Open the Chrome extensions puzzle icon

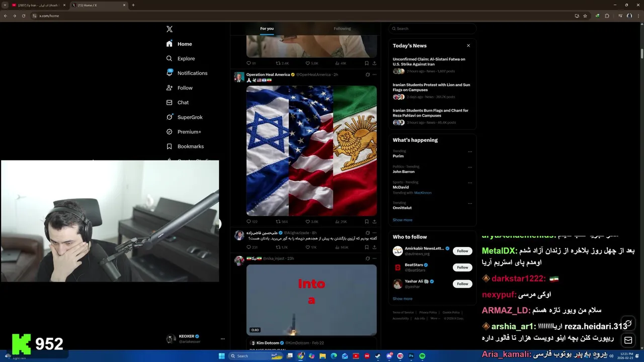607,16
